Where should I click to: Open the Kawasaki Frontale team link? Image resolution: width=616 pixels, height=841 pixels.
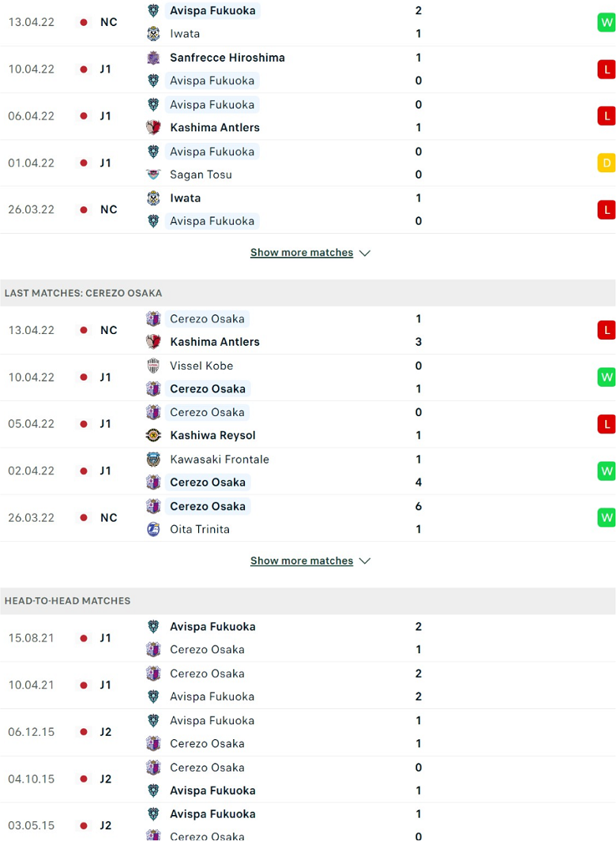220,459
